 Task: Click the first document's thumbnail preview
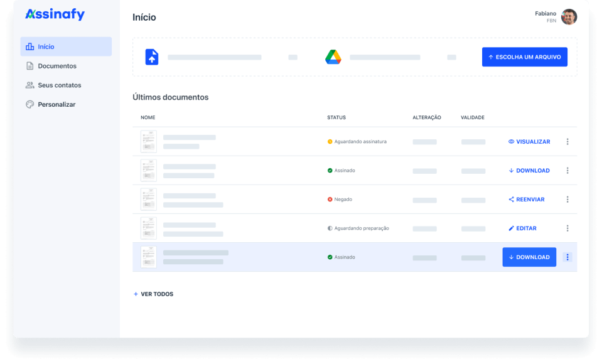(149, 142)
